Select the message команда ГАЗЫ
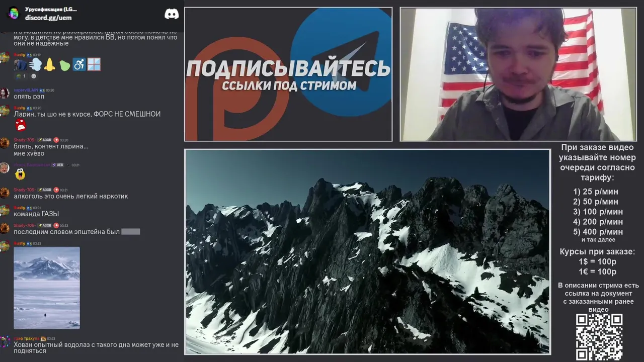The width and height of the screenshot is (644, 362). tap(36, 214)
